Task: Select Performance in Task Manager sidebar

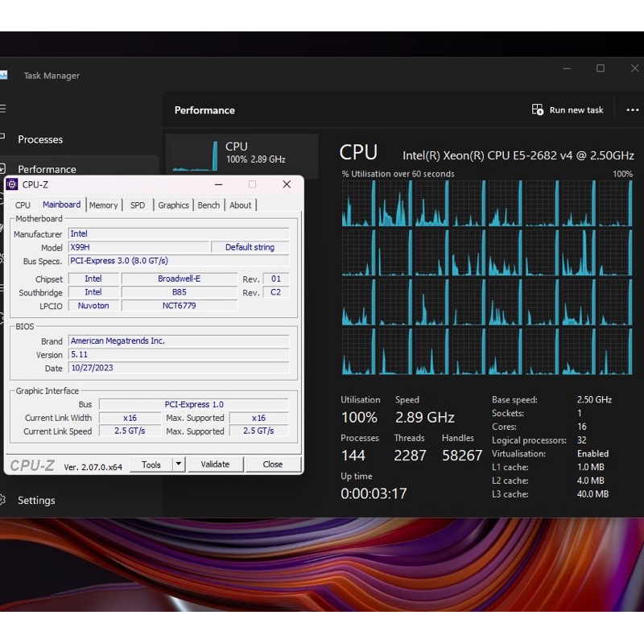Action: click(x=47, y=169)
